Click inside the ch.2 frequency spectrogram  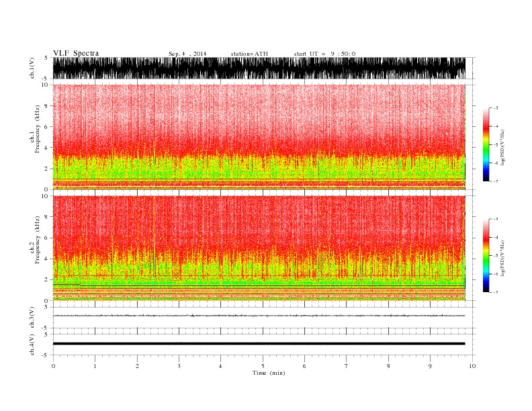(x=259, y=248)
